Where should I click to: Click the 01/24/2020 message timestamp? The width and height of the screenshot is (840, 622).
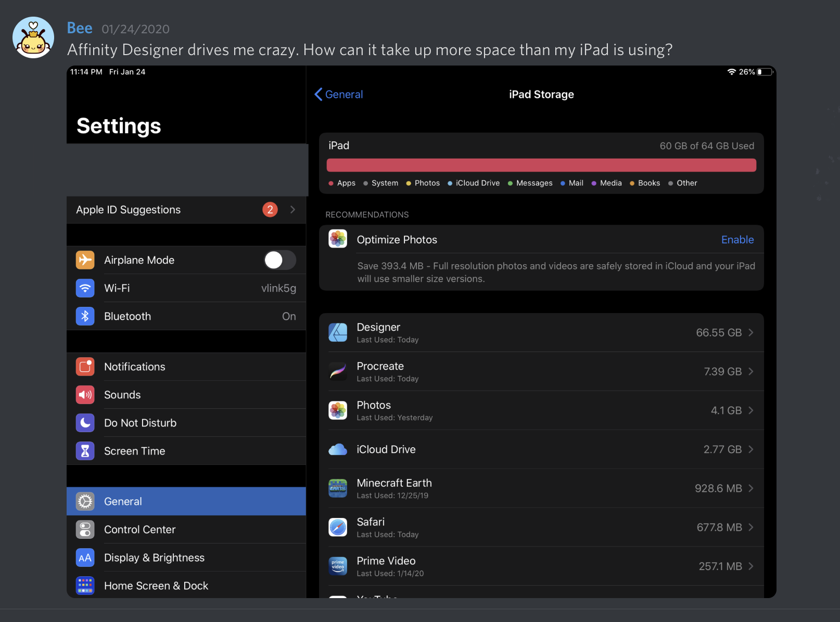(135, 29)
